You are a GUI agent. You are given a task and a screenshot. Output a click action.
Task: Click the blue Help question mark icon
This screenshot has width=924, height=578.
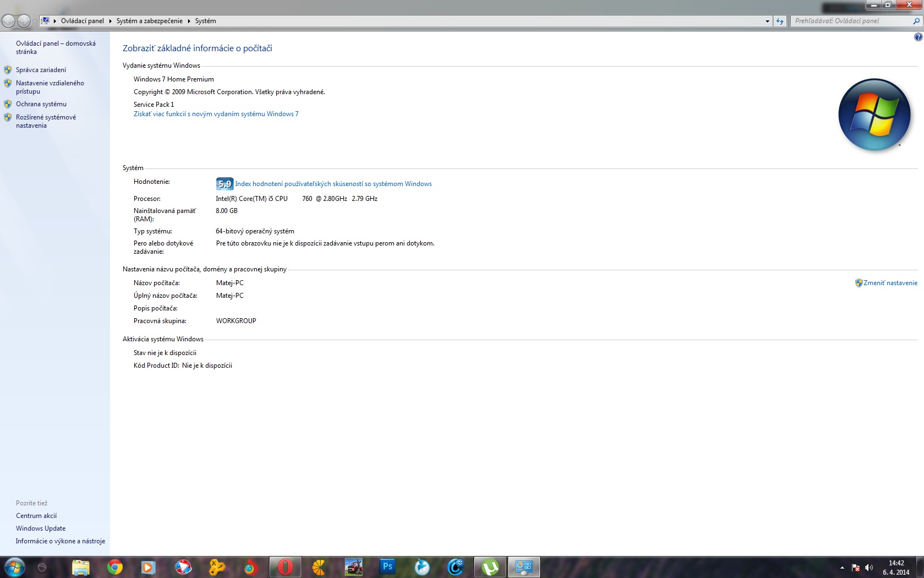tap(918, 37)
